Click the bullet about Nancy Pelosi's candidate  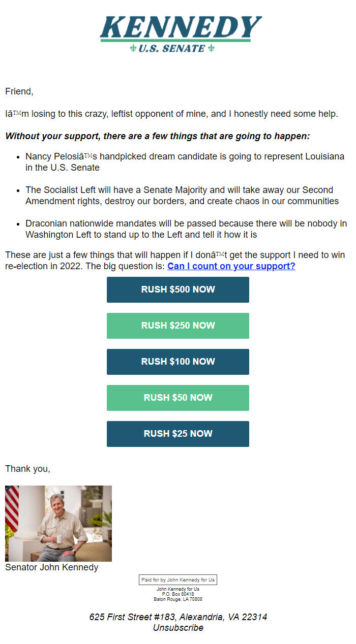pyautogui.click(x=185, y=162)
